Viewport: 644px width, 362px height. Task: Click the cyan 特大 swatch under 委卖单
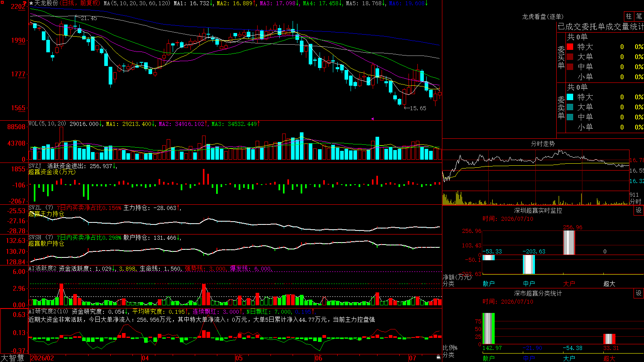570,97
